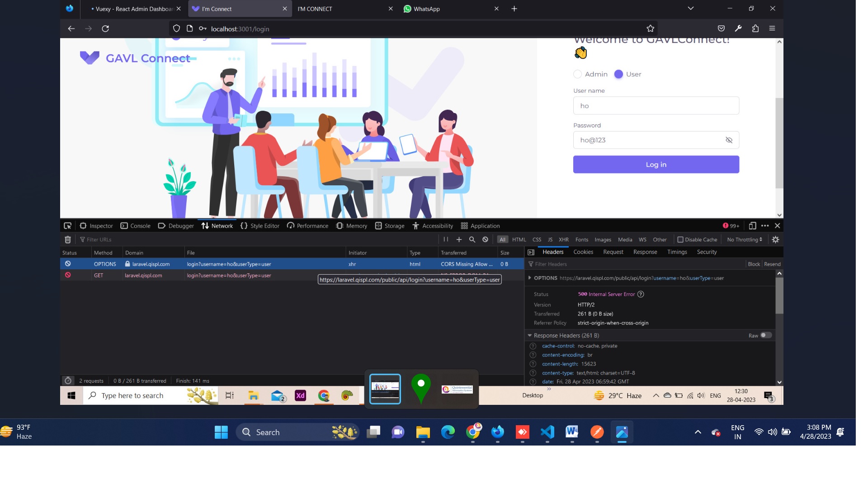
Task: Reload the current page
Action: (x=105, y=28)
